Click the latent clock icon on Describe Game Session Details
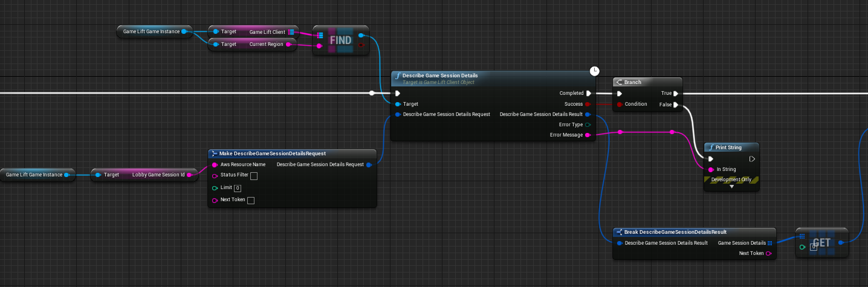The width and height of the screenshot is (868, 287). [595, 71]
